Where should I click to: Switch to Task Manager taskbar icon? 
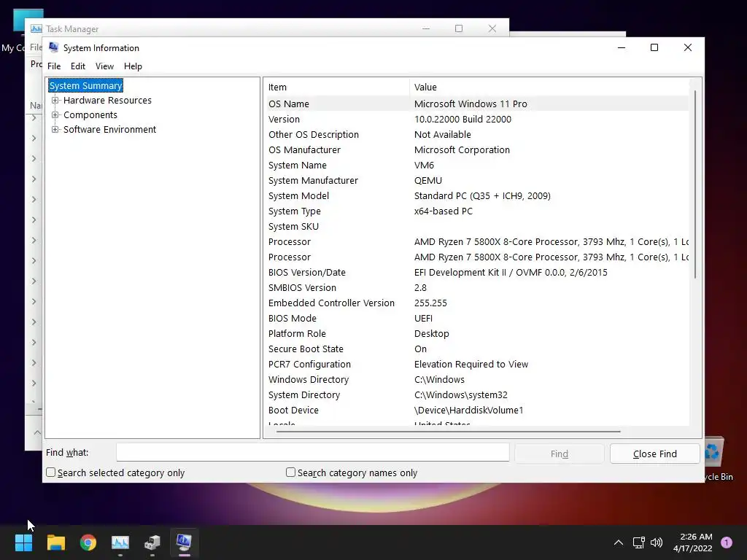point(120,542)
